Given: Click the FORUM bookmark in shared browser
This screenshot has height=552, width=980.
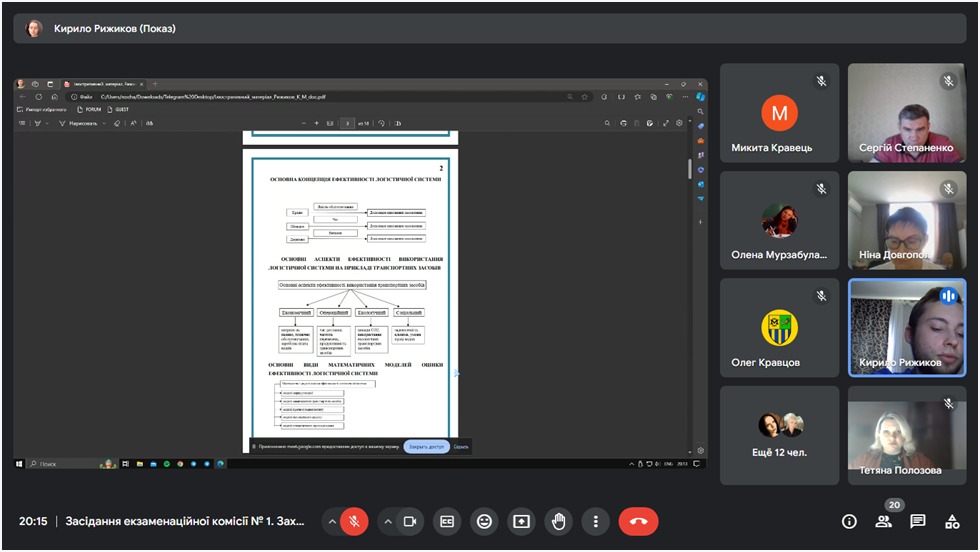Looking at the screenshot, I should [89, 109].
